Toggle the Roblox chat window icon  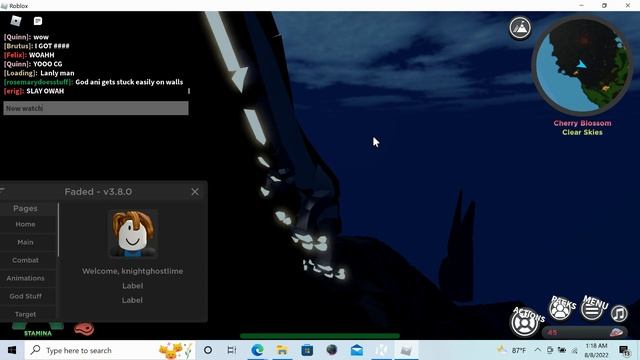(38, 21)
